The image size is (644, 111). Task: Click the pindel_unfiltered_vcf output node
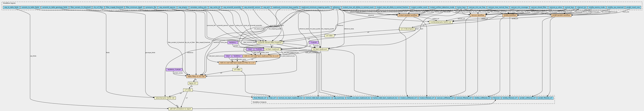click(x=528, y=98)
